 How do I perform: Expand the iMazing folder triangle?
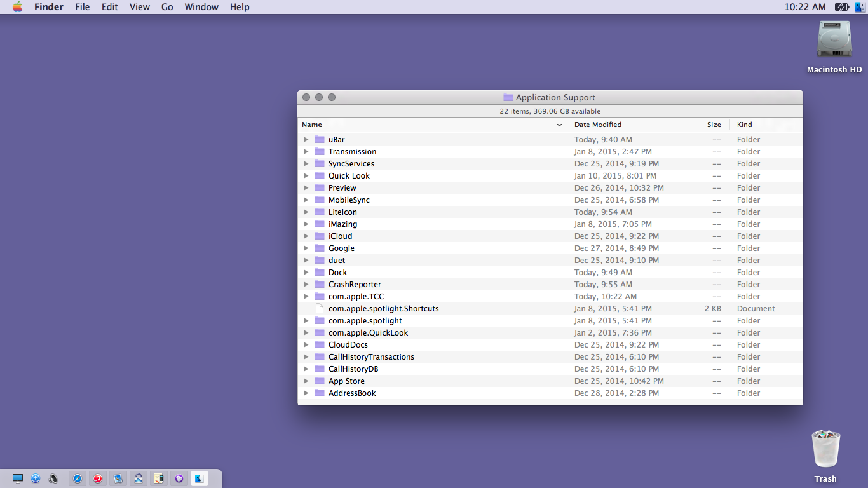pyautogui.click(x=306, y=224)
